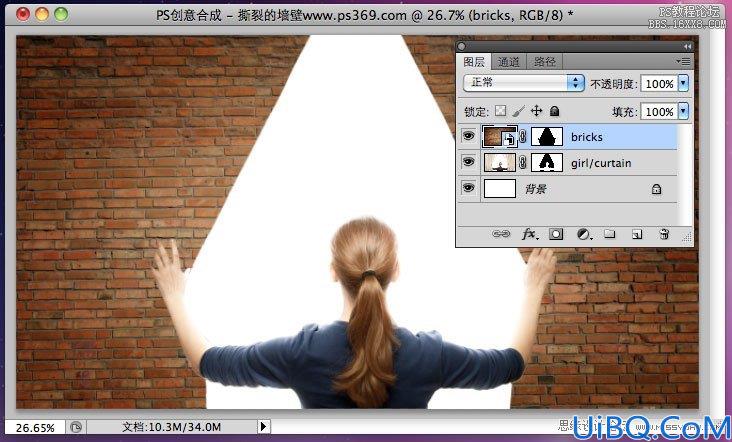
Task: Click the 背景 layer lock icon
Action: [656, 189]
